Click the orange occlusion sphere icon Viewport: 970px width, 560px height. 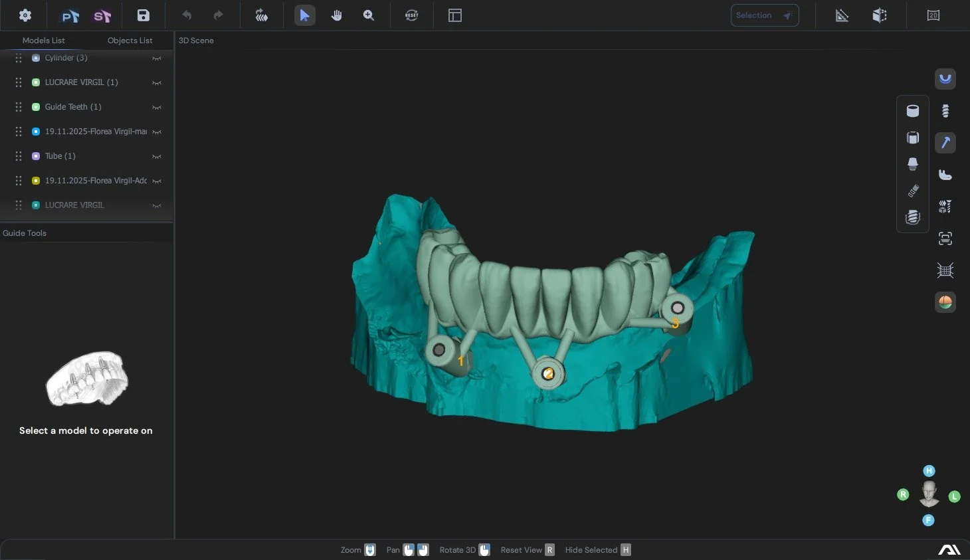pos(945,302)
